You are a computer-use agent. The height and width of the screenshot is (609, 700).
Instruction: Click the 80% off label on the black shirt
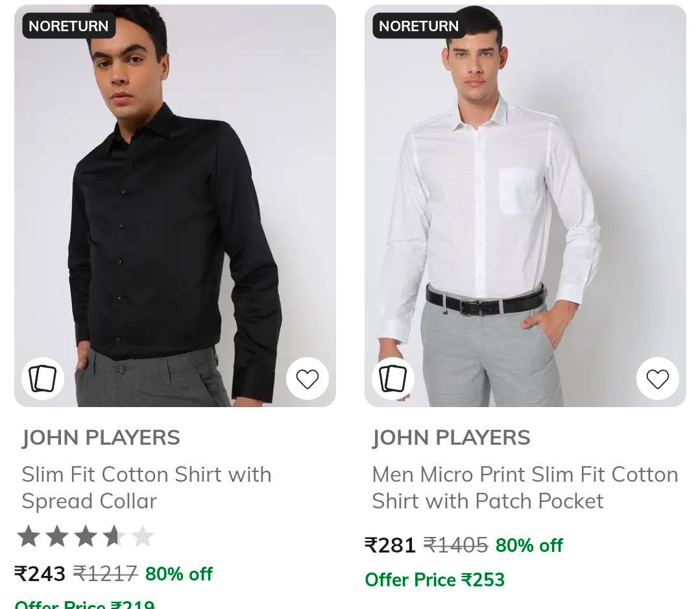(x=179, y=574)
